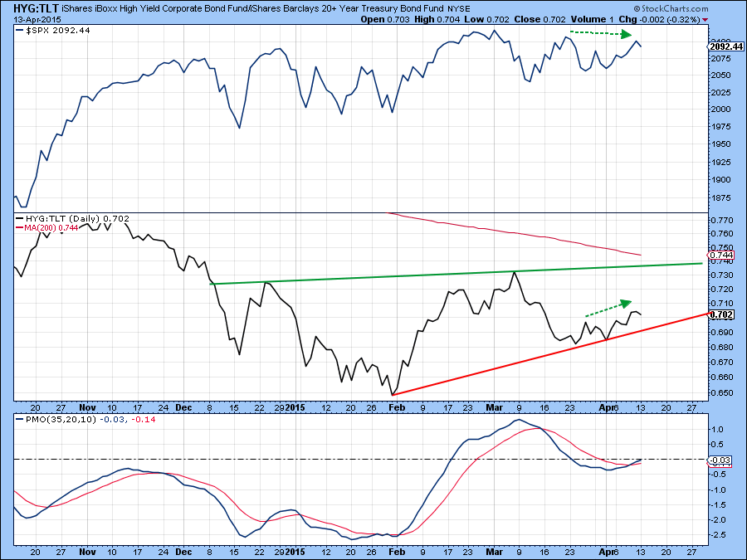Click Nov on the date axis under the PMO panel

88,552
